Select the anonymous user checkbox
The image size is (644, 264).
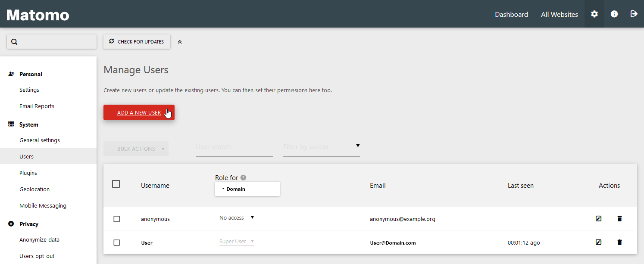[x=116, y=219]
